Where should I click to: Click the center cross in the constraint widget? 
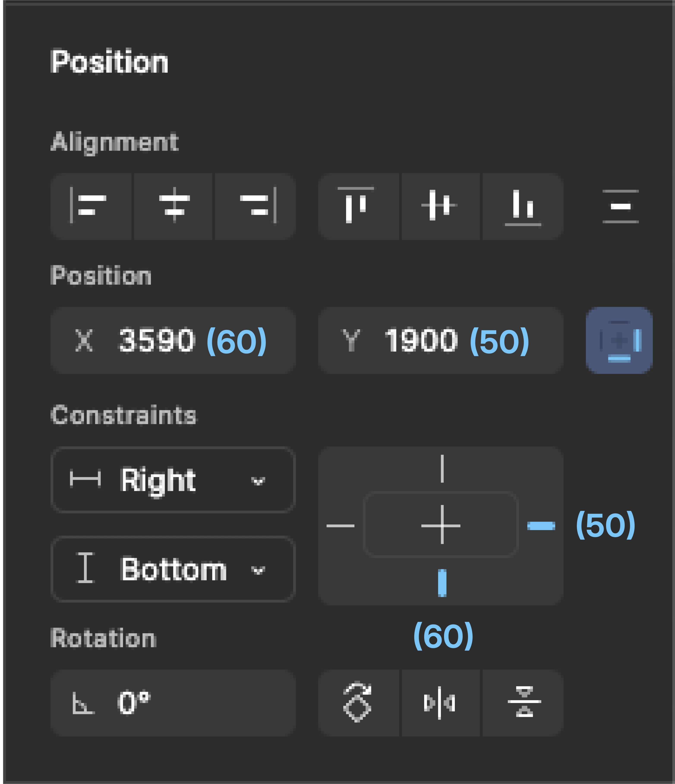coord(441,525)
